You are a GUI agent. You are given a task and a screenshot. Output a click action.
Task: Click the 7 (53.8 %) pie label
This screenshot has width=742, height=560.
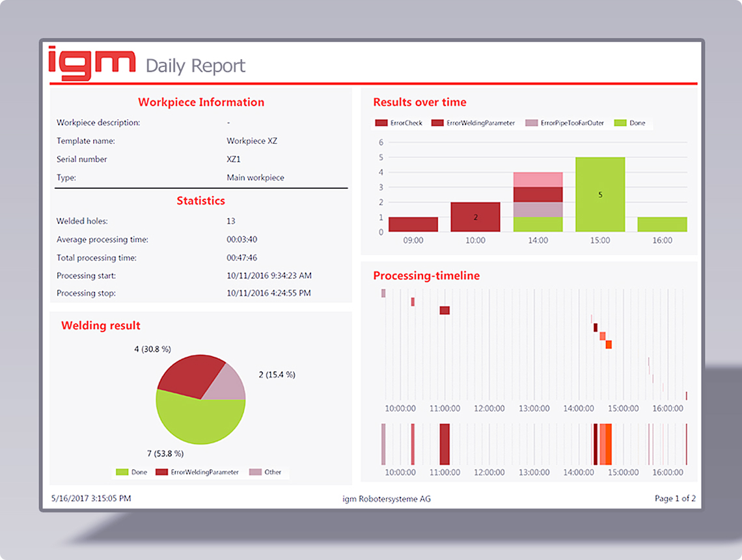(x=165, y=453)
